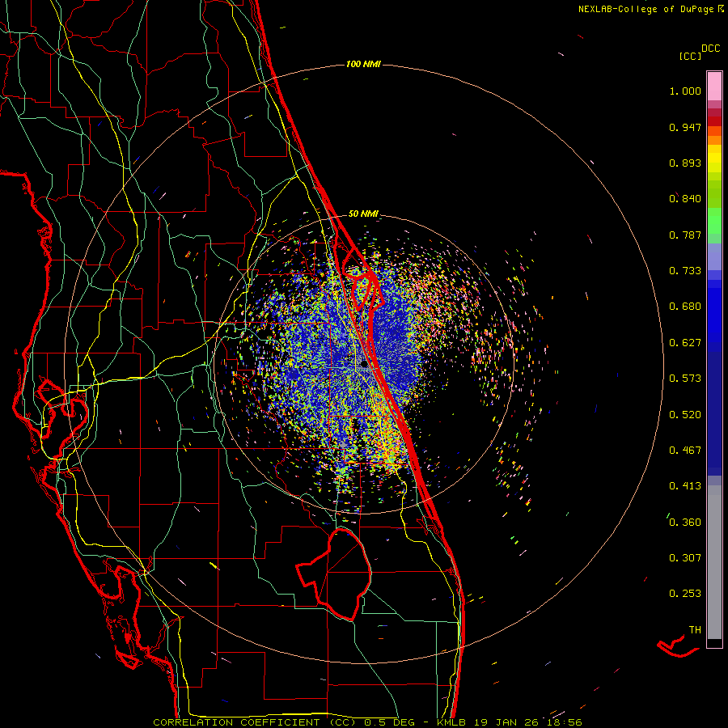This screenshot has width=728, height=728.
Task: Click the 0.947 color scale value
Action: click(685, 127)
